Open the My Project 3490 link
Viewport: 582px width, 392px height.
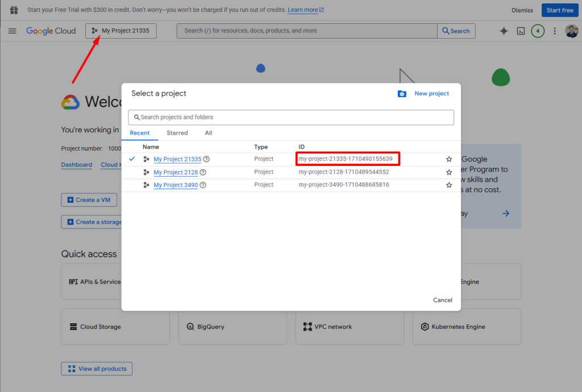176,185
